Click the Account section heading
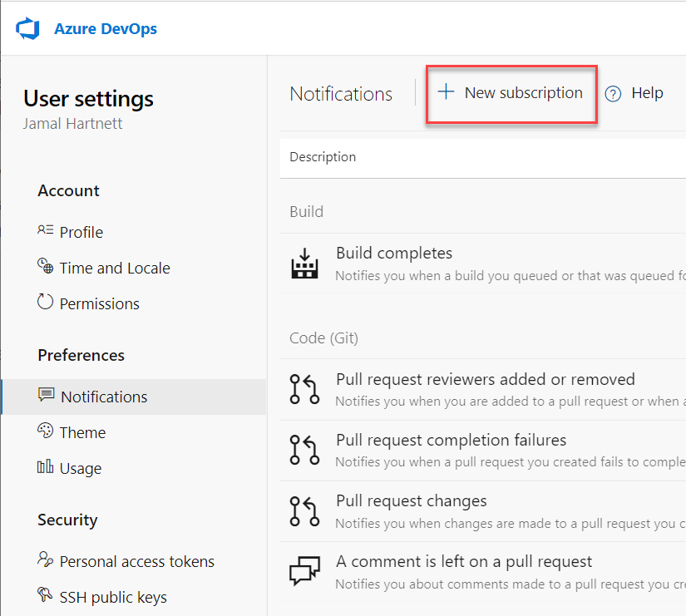Screen dimensions: 686x616 (69, 190)
